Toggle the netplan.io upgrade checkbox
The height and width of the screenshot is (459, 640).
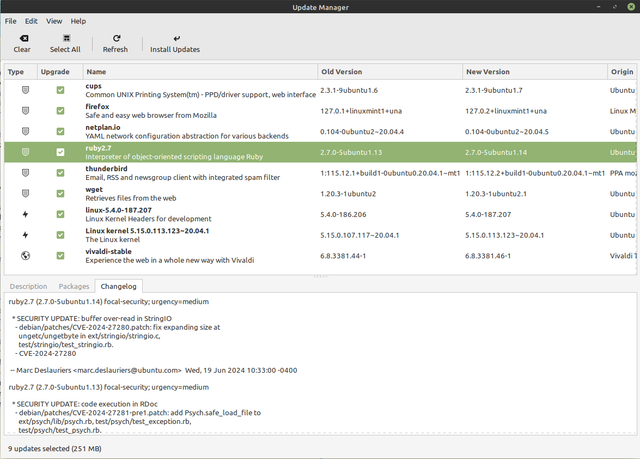coord(60,131)
